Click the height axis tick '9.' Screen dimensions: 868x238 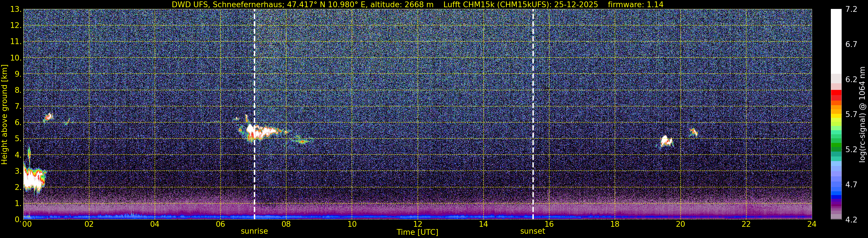pos(18,74)
